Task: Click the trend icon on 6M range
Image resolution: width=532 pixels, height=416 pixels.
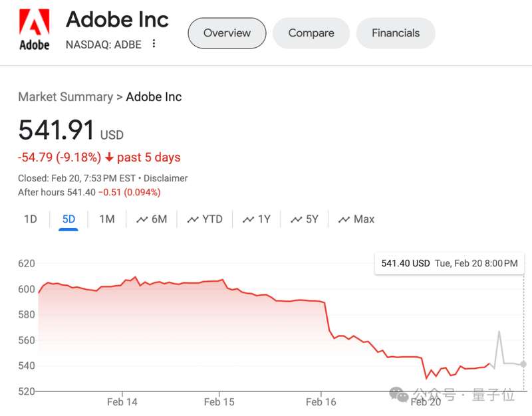Action: [142, 219]
